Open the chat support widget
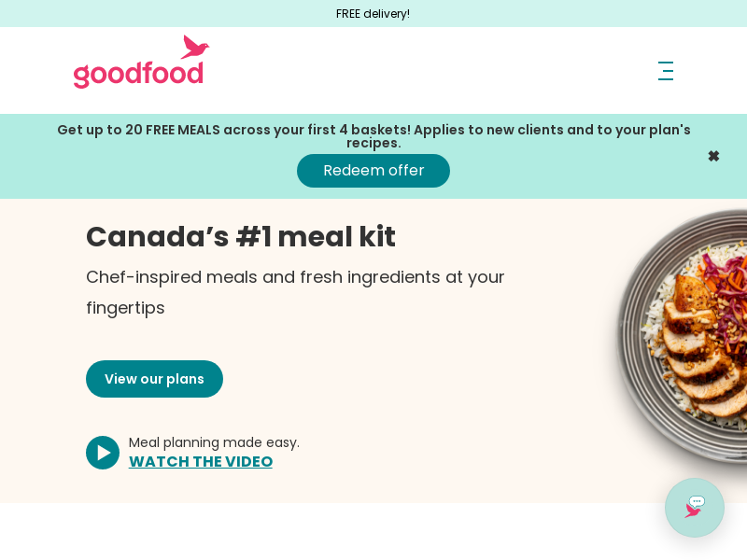The width and height of the screenshot is (747, 560). tap(695, 508)
